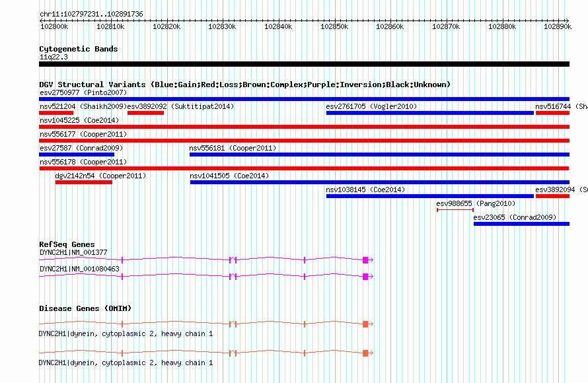
Task: Click the 11q22.3 black cytogenetic band
Action: [304, 64]
